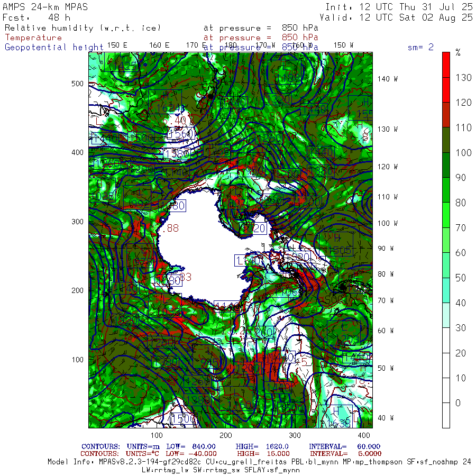Click the 'Valid: 12 UTC Sat 02 Aug 25' line
476x476 pixels.
[396, 17]
